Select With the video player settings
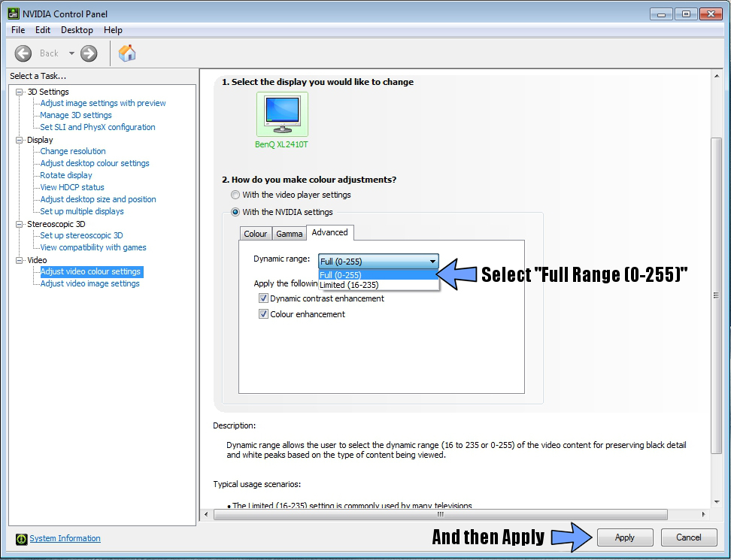Image resolution: width=731 pixels, height=560 pixels. (x=235, y=195)
